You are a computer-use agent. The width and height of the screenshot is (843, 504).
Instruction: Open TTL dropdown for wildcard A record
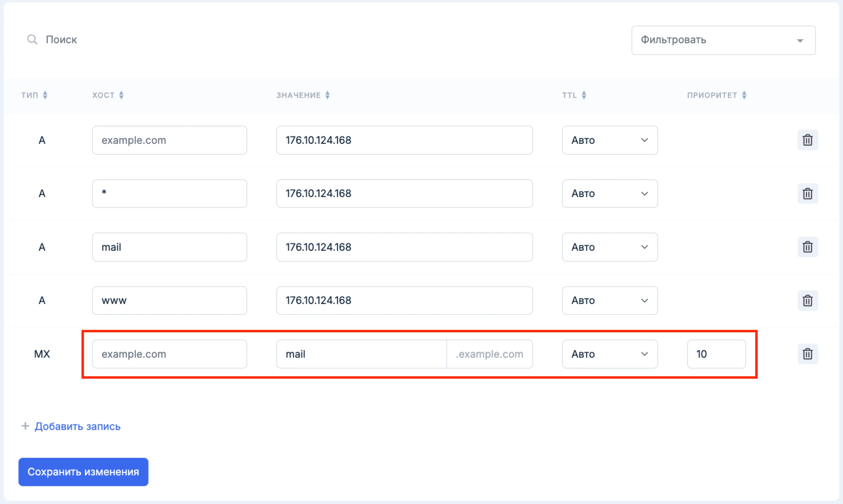tap(610, 194)
